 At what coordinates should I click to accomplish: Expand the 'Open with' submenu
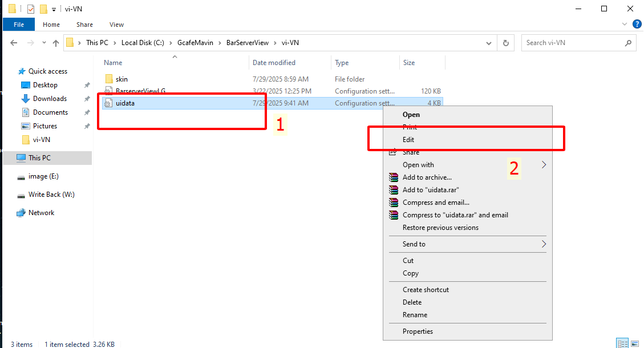(x=467, y=165)
